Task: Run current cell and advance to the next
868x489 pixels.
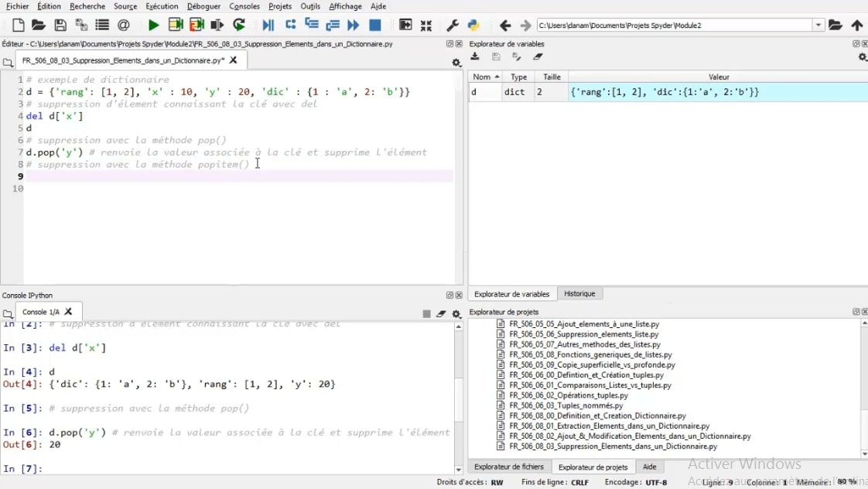Action: click(x=196, y=26)
